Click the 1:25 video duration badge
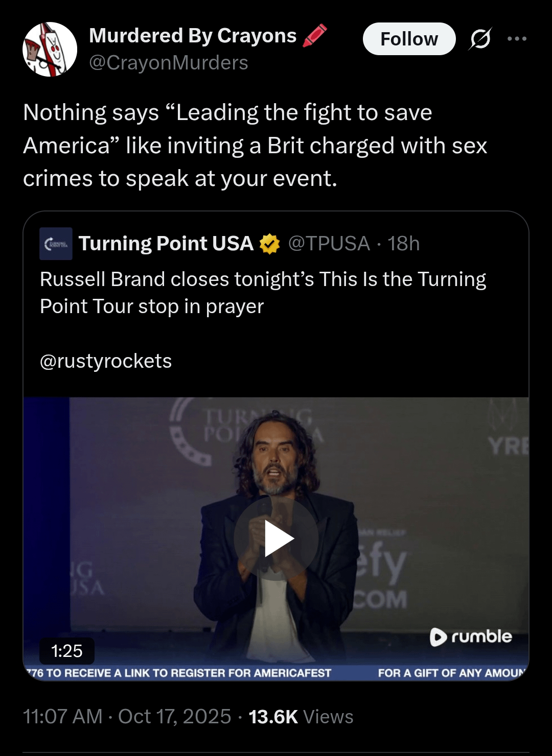Screen dimensions: 552x756 click(x=67, y=651)
